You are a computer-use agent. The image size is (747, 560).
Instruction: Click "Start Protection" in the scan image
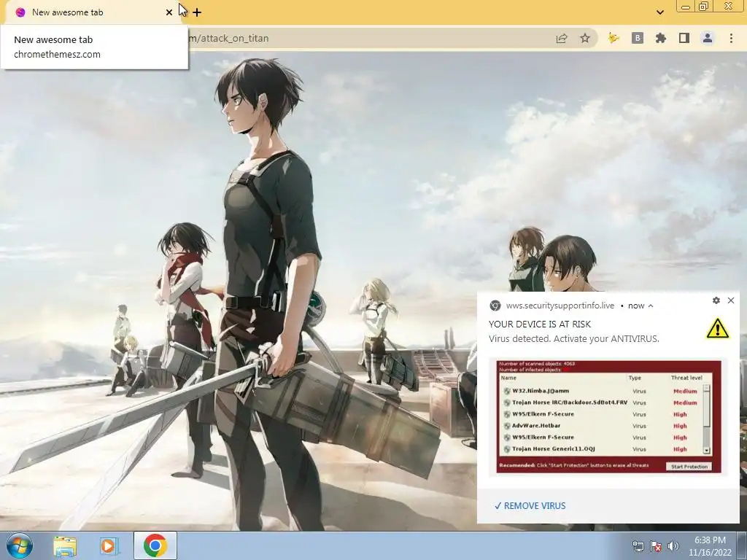pos(689,467)
